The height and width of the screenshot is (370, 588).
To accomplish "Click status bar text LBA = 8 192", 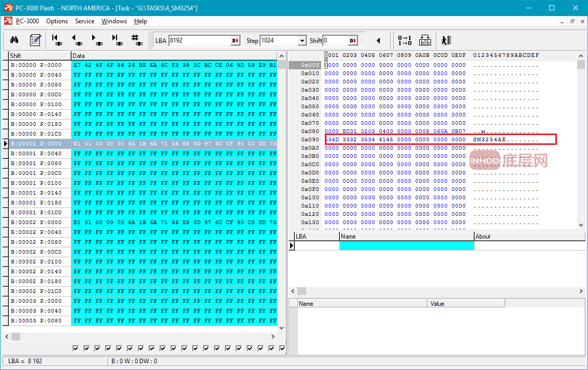I will pos(25,361).
